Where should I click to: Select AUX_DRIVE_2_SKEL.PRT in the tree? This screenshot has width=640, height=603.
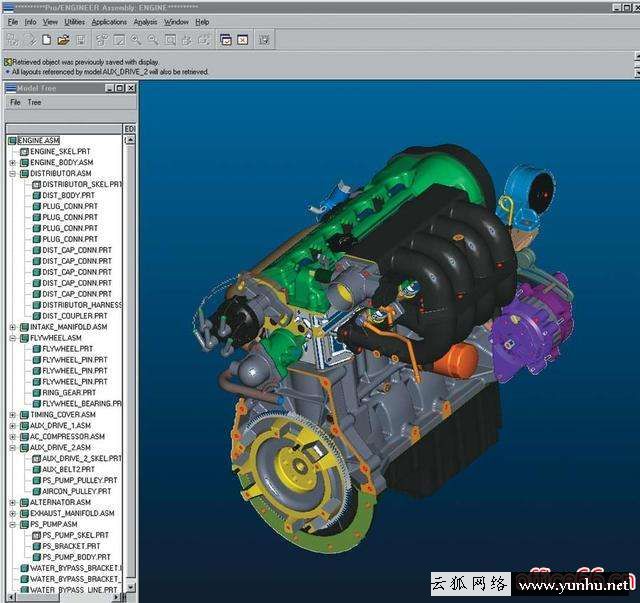(x=82, y=458)
